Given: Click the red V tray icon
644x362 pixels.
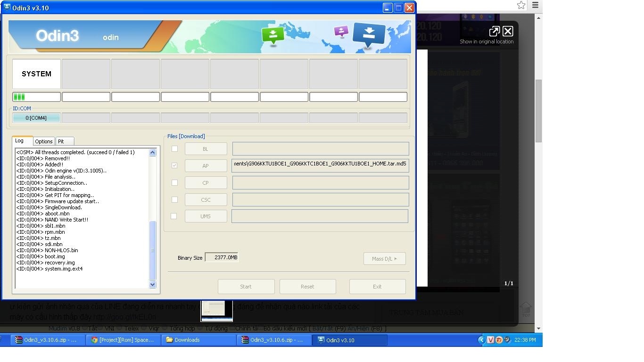Looking at the screenshot, I should (x=491, y=340).
